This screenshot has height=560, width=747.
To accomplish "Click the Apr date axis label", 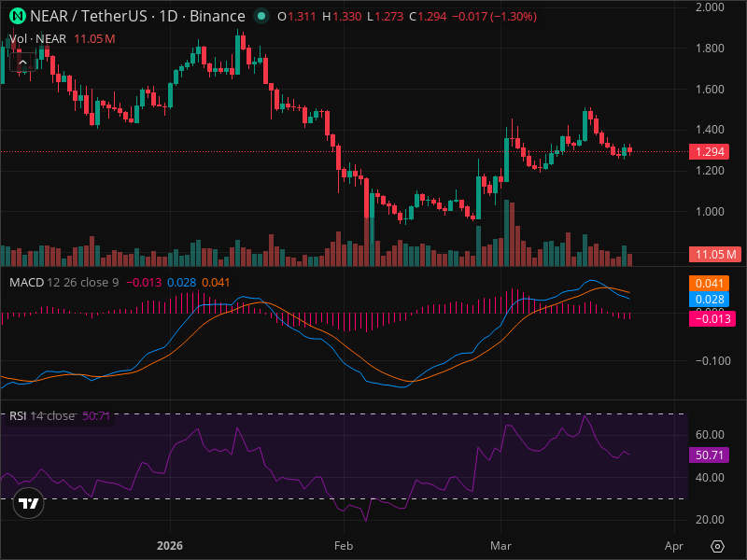I will coord(674,546).
